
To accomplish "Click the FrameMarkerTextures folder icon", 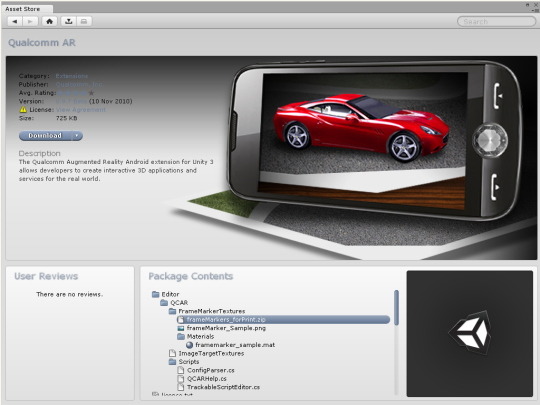I will tap(173, 311).
